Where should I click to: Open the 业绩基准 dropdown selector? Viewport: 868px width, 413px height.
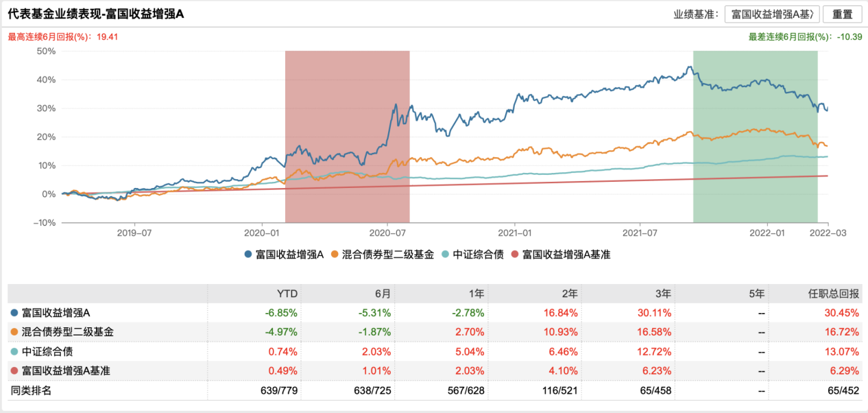(772, 14)
